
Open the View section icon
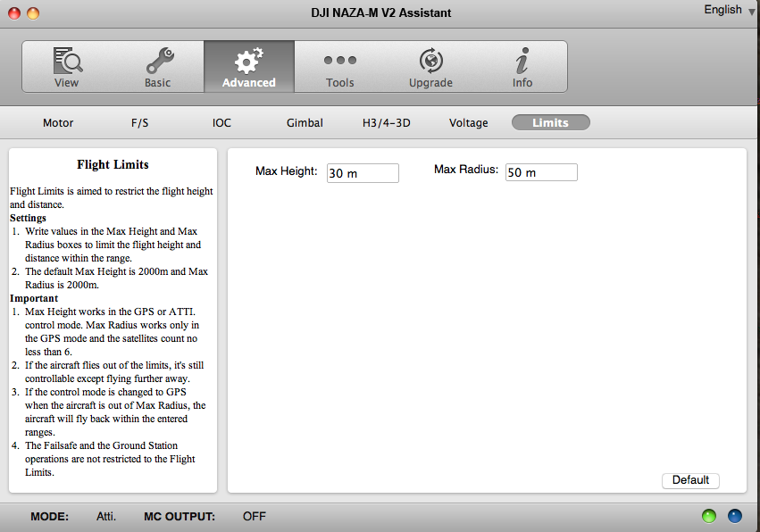(x=67, y=61)
